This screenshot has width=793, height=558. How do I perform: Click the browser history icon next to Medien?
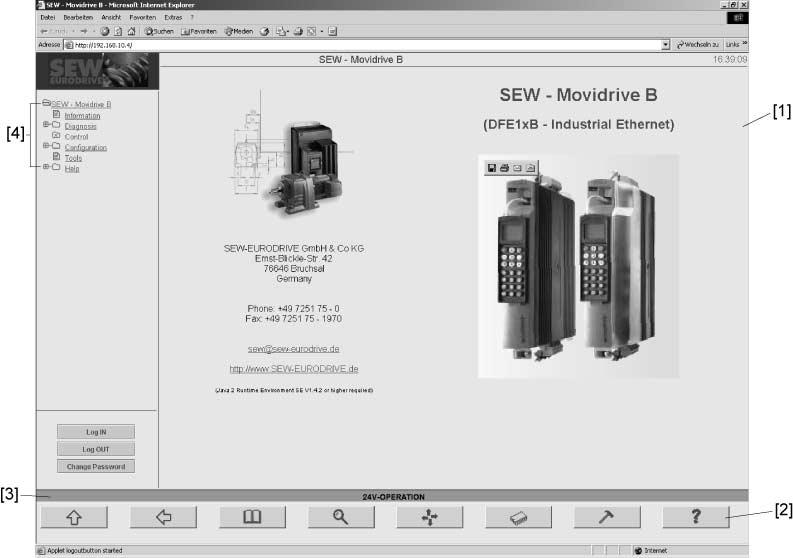[265, 31]
